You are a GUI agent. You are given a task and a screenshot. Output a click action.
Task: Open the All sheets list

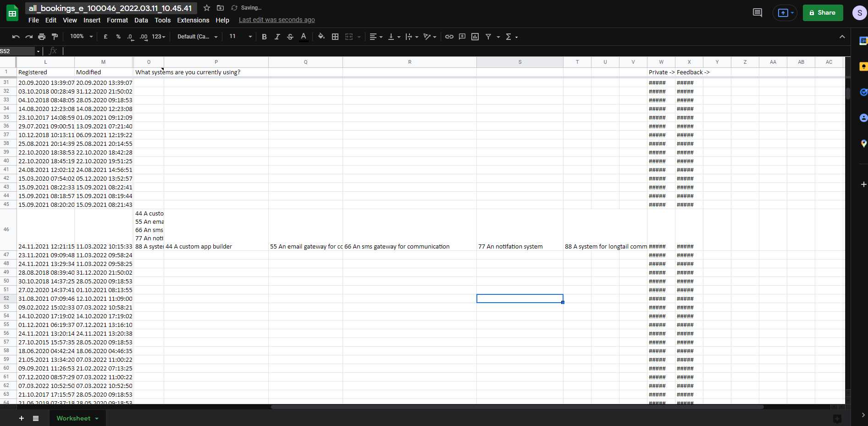click(36, 418)
